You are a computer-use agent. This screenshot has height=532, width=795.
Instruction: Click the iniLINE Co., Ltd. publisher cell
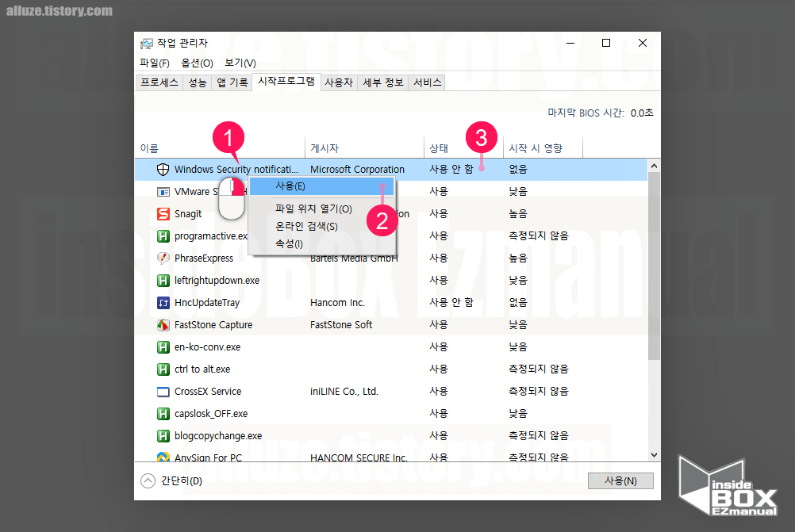pyautogui.click(x=344, y=392)
